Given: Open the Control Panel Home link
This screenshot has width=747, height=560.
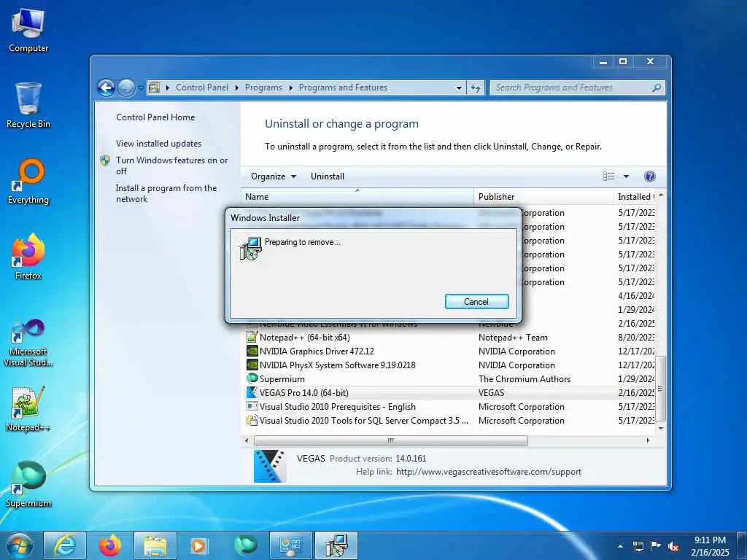Looking at the screenshot, I should point(155,117).
